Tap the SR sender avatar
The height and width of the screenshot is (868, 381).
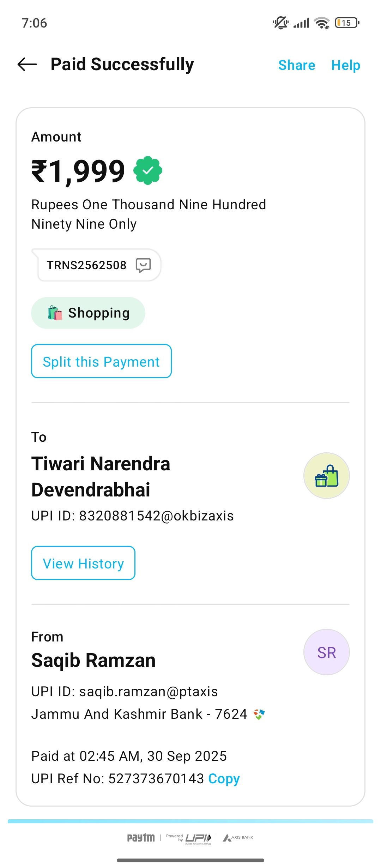pyautogui.click(x=326, y=652)
